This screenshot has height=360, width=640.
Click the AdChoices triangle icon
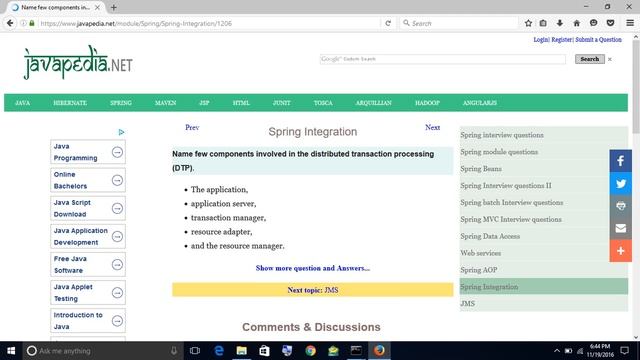tap(121, 132)
